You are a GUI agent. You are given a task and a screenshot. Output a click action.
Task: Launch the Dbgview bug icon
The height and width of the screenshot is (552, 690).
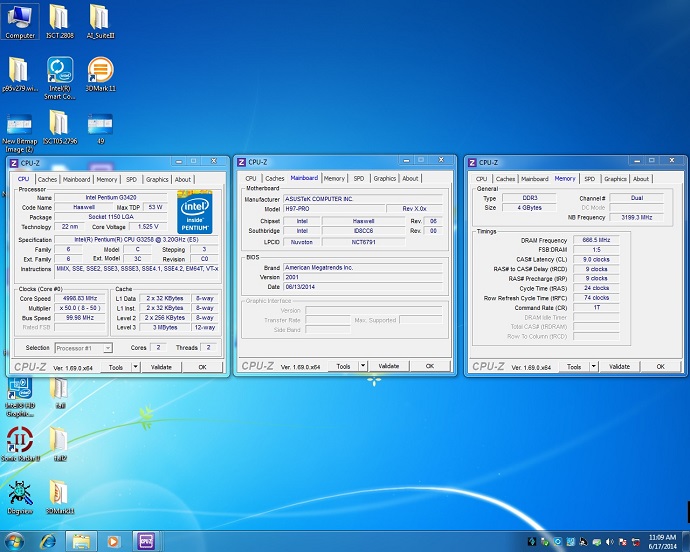point(20,497)
